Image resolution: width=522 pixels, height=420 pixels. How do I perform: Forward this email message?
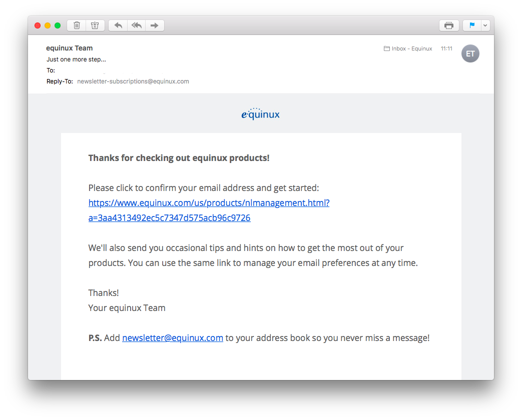(155, 25)
